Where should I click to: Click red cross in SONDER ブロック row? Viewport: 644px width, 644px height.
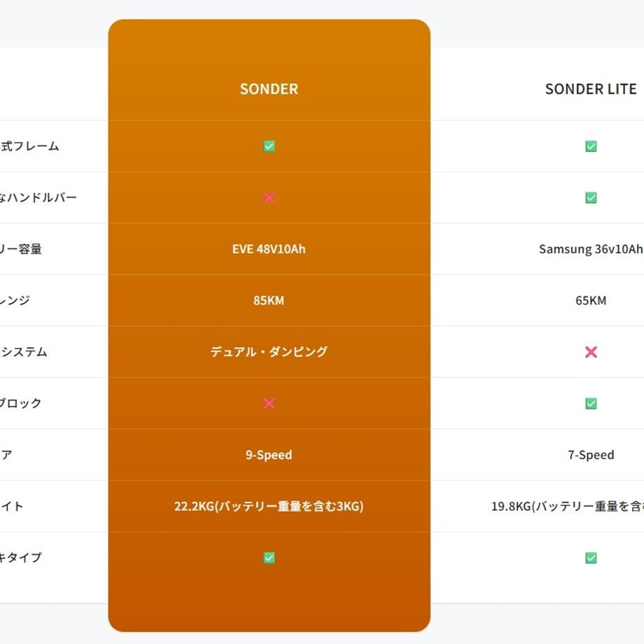tap(269, 403)
